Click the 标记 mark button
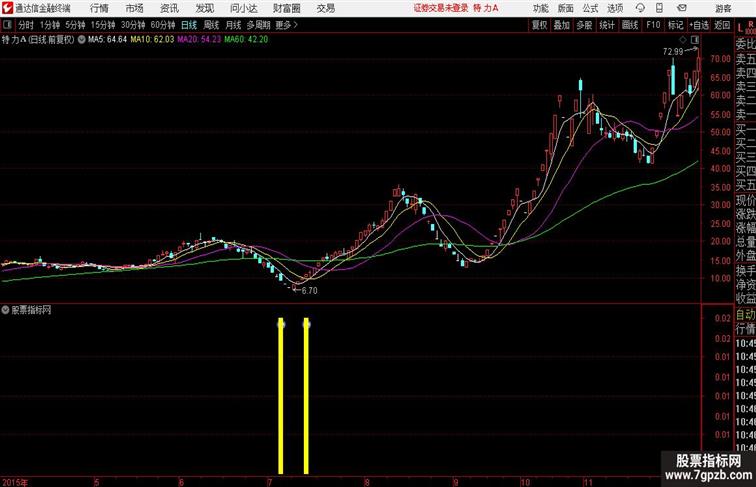The height and width of the screenshot is (487, 756). [x=675, y=25]
